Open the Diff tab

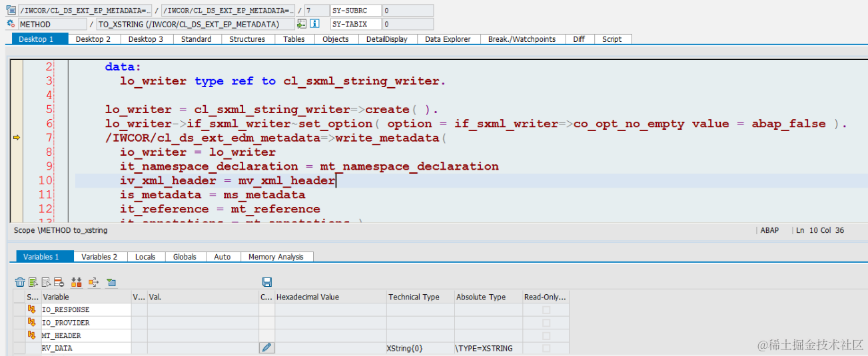pyautogui.click(x=579, y=39)
